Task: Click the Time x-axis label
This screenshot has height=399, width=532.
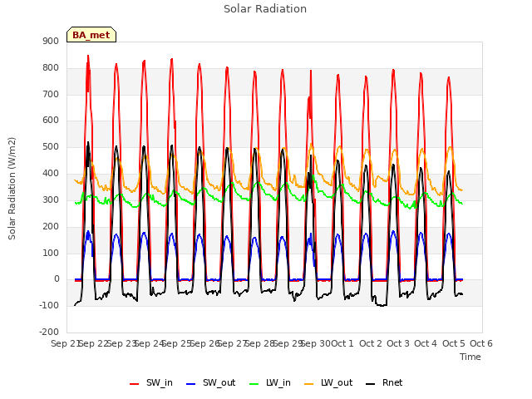Action: pyautogui.click(x=470, y=357)
